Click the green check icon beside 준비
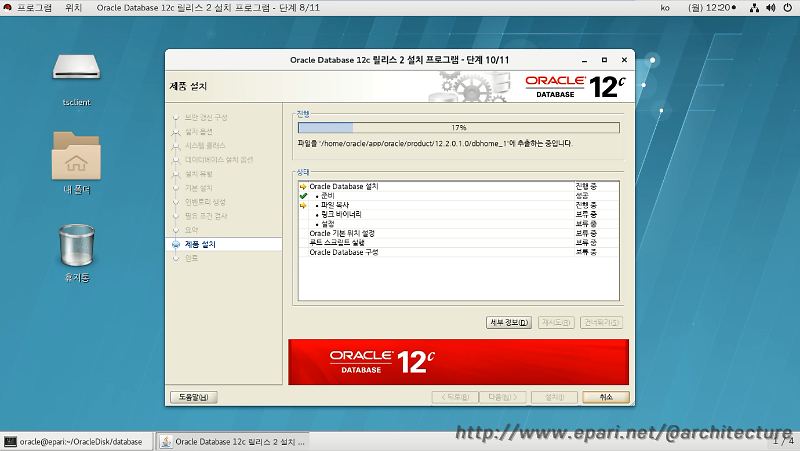Viewport: 800px width, 451px height. pos(303,196)
